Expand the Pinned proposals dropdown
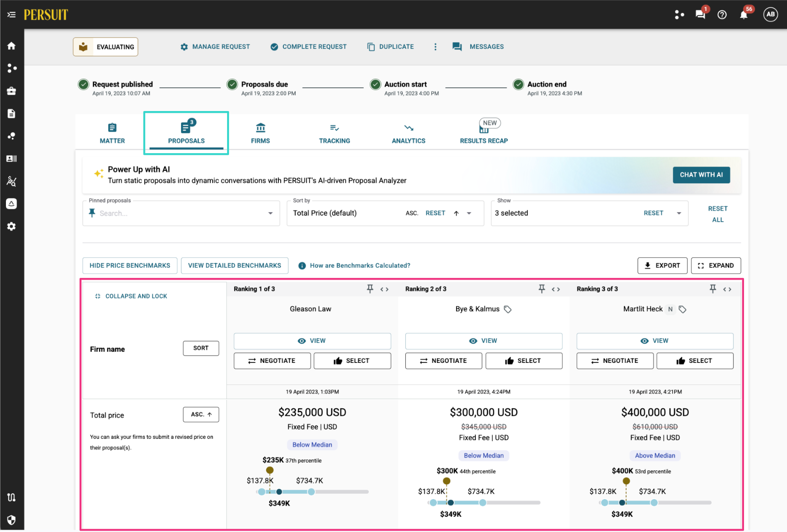This screenshot has height=532, width=787. [x=271, y=213]
